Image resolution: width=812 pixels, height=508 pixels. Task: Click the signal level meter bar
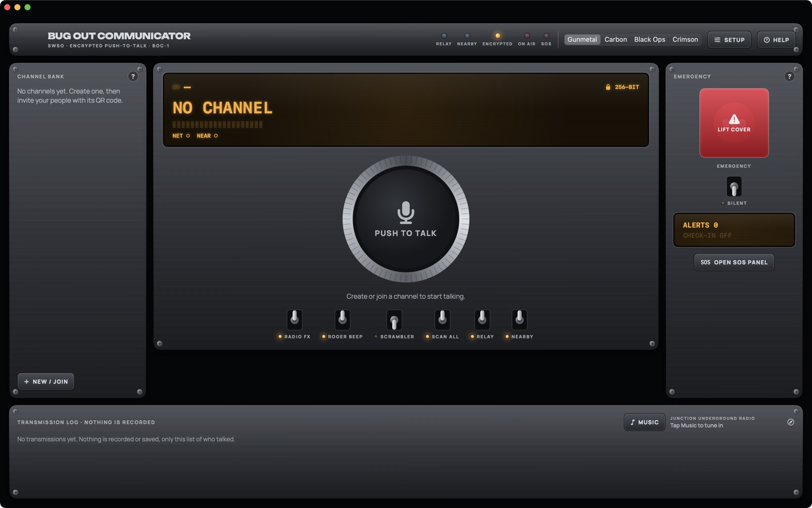pyautogui.click(x=218, y=124)
